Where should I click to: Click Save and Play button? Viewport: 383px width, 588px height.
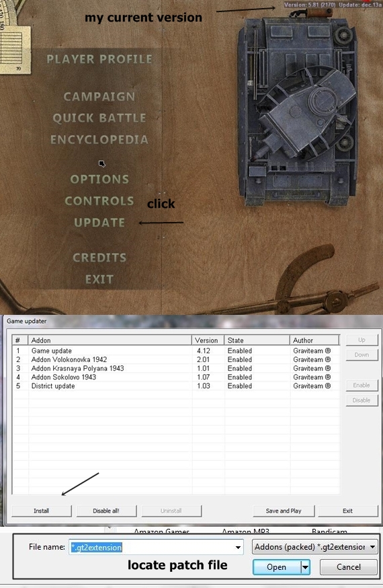point(284,511)
